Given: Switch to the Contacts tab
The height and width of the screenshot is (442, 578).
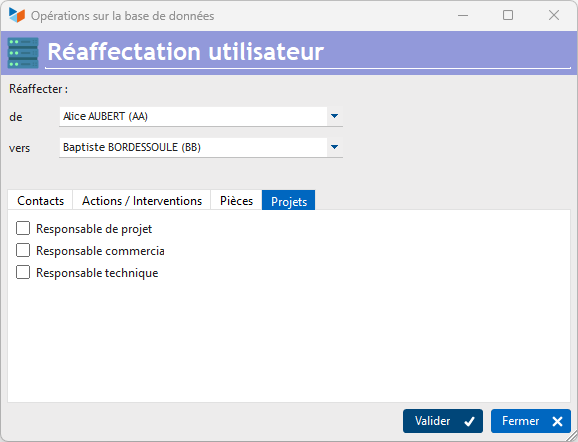Looking at the screenshot, I should pos(41,201).
